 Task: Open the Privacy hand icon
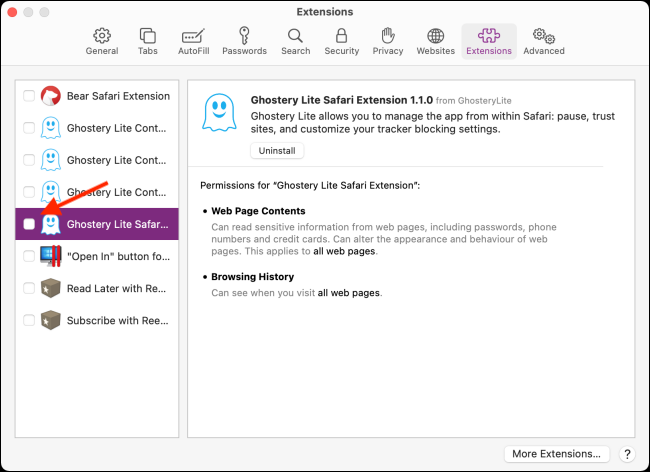tap(388, 36)
